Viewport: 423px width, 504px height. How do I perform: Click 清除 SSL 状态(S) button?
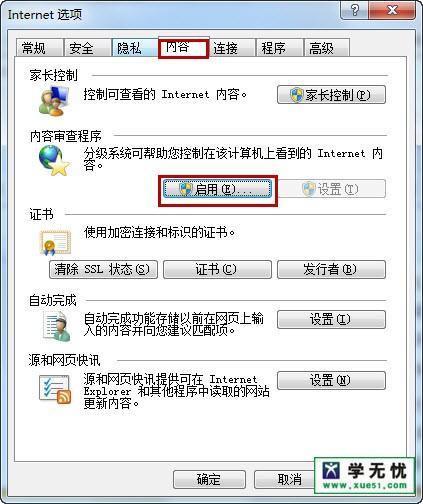coord(103,269)
